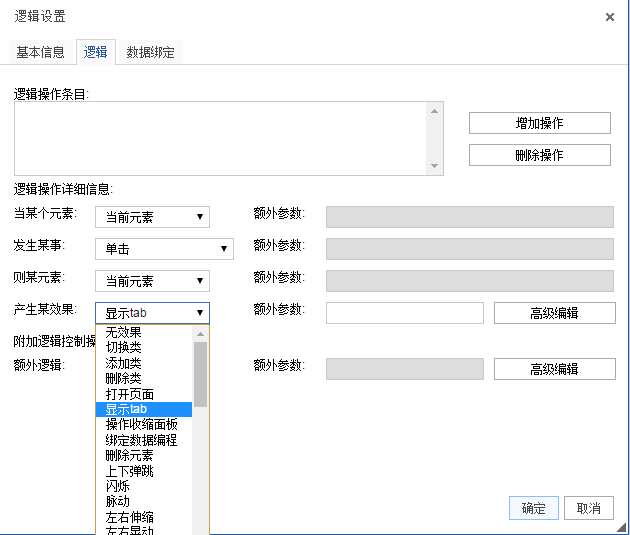Viewport: 630px width, 535px height.
Task: Click 高级编辑 button for 产生某效果 row
Action: click(x=554, y=313)
